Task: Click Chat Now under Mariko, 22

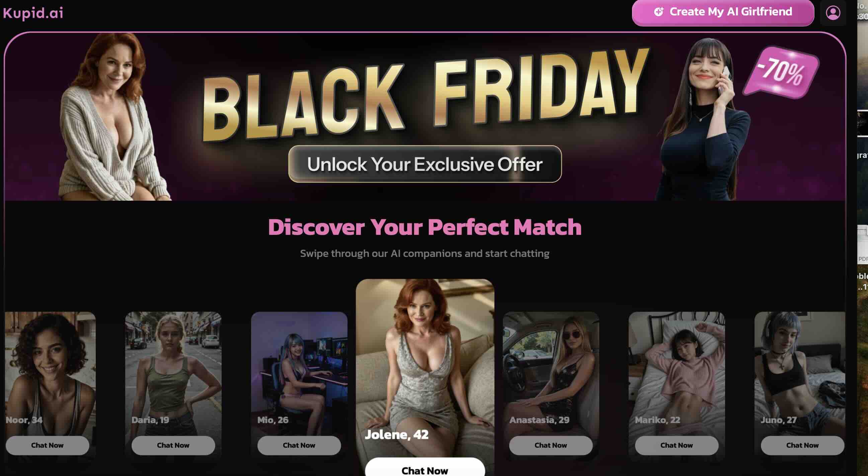Action: [x=677, y=445]
